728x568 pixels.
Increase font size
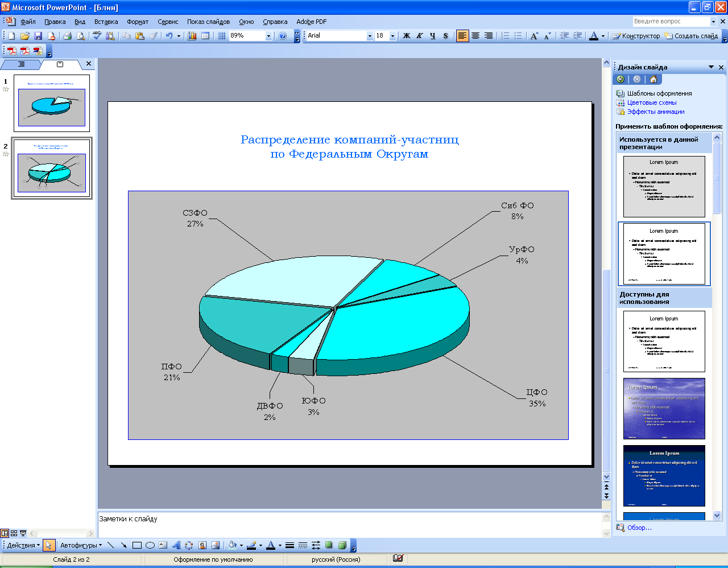[x=534, y=36]
